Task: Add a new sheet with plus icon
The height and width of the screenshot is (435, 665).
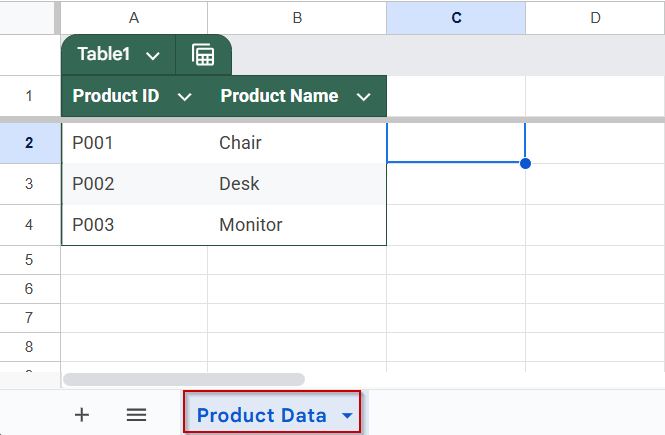Action: 82,415
